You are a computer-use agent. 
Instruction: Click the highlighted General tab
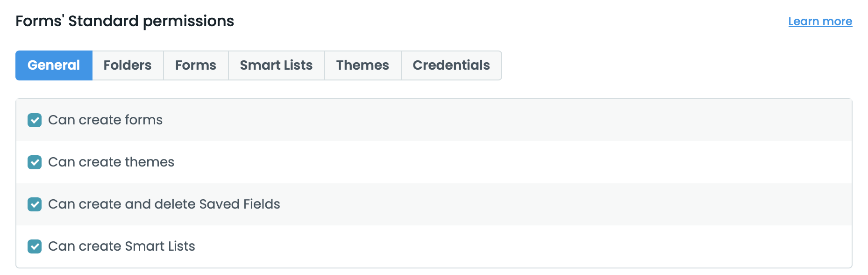(x=54, y=65)
